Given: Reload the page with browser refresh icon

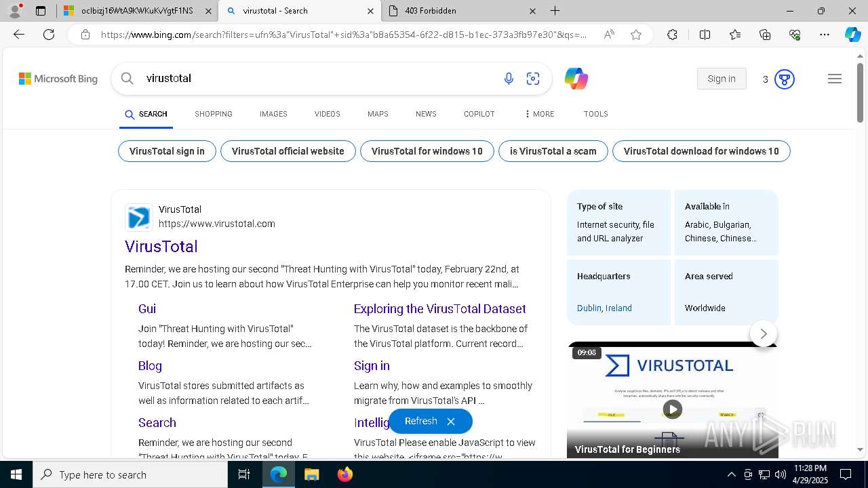Looking at the screenshot, I should pos(49,35).
